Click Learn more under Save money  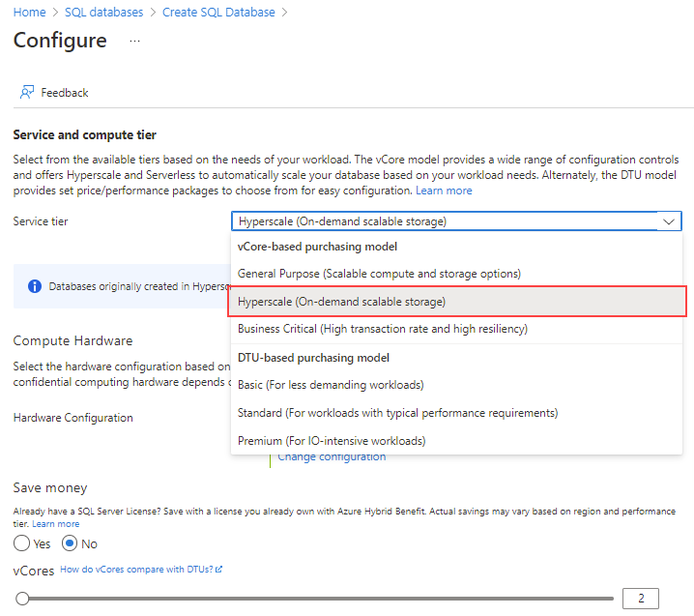click(56, 524)
